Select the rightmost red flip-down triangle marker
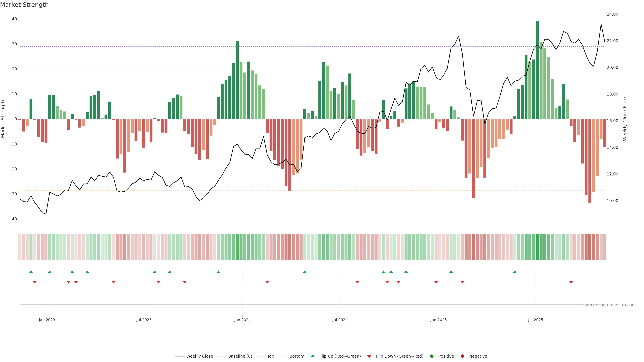Viewport: 644px width, 362px height. coord(571,282)
